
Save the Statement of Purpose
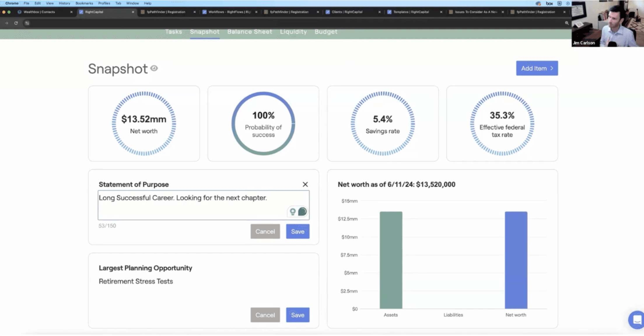[x=297, y=231]
